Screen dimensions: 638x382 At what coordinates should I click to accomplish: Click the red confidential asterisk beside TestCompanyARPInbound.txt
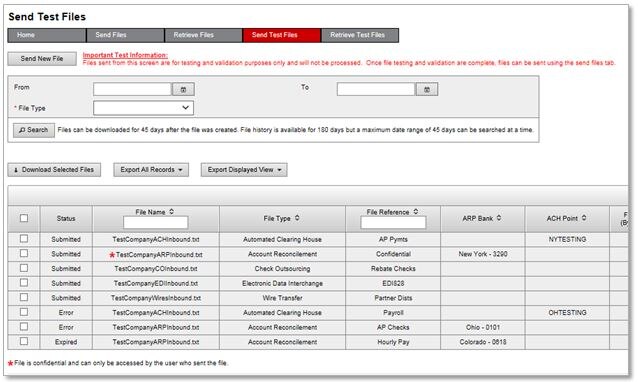[112, 255]
